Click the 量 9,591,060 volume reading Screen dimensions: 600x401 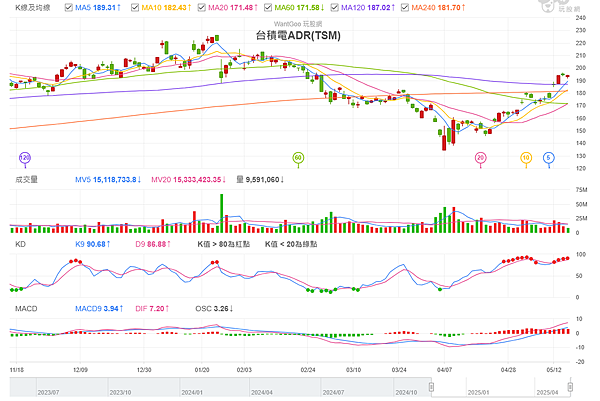click(x=260, y=179)
